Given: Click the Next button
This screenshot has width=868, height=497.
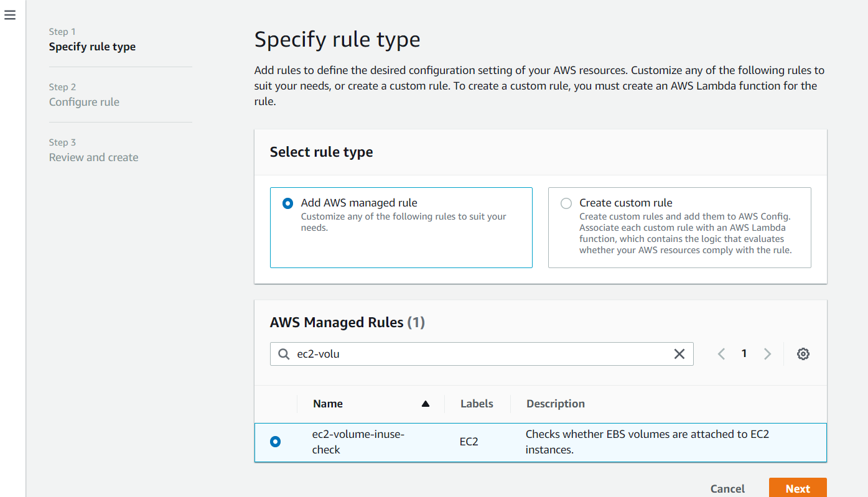Looking at the screenshot, I should coord(798,488).
